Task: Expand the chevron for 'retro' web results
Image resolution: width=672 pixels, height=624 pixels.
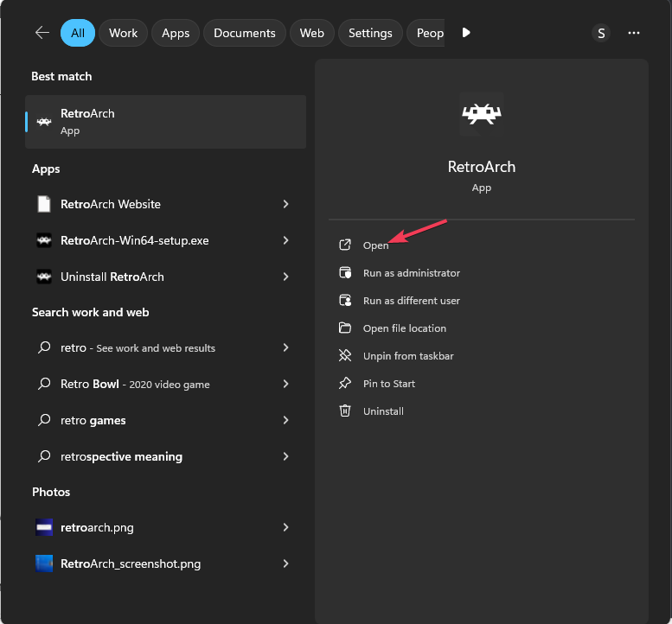Action: click(x=286, y=347)
